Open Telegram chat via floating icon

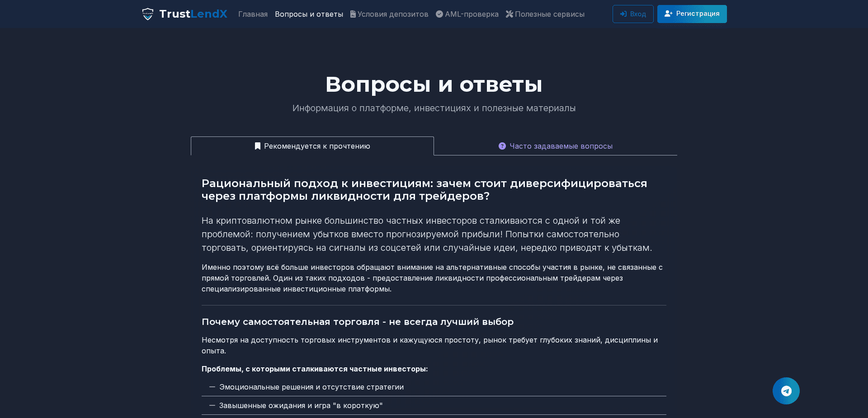[x=786, y=390]
